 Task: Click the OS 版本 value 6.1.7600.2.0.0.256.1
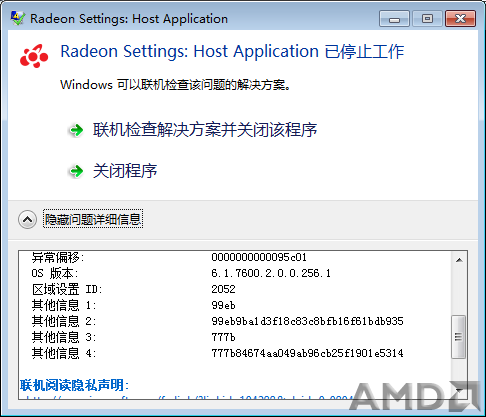coord(271,273)
